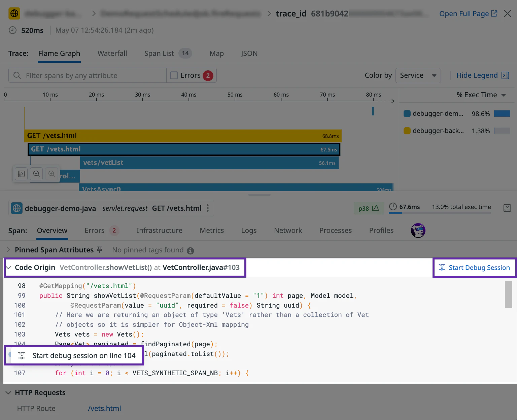Toggle Hide Legend

pos(478,75)
